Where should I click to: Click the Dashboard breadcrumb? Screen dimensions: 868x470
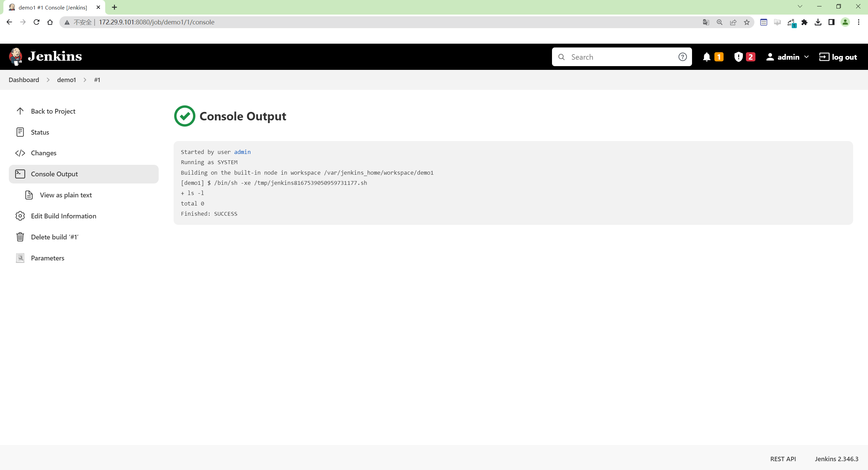coord(24,80)
